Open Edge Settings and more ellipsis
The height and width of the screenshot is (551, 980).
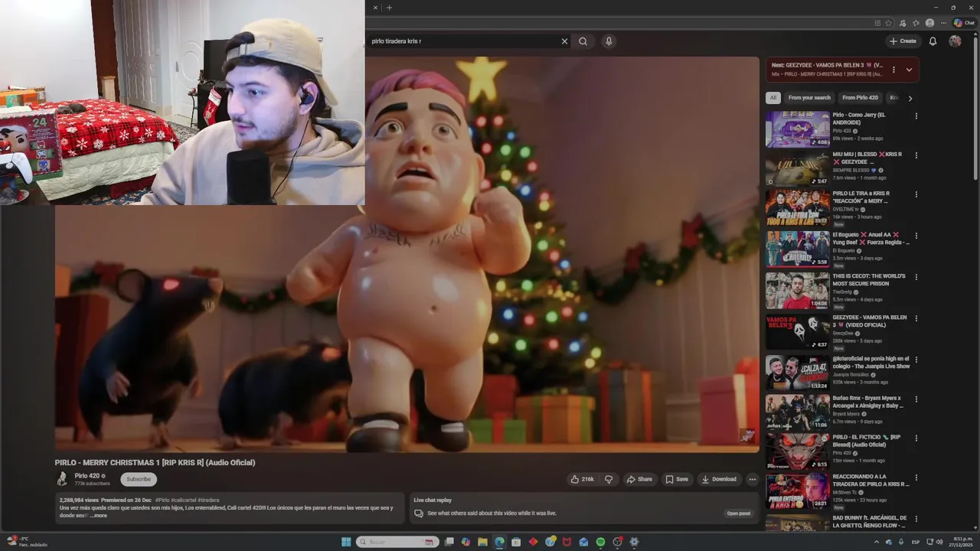click(x=943, y=23)
